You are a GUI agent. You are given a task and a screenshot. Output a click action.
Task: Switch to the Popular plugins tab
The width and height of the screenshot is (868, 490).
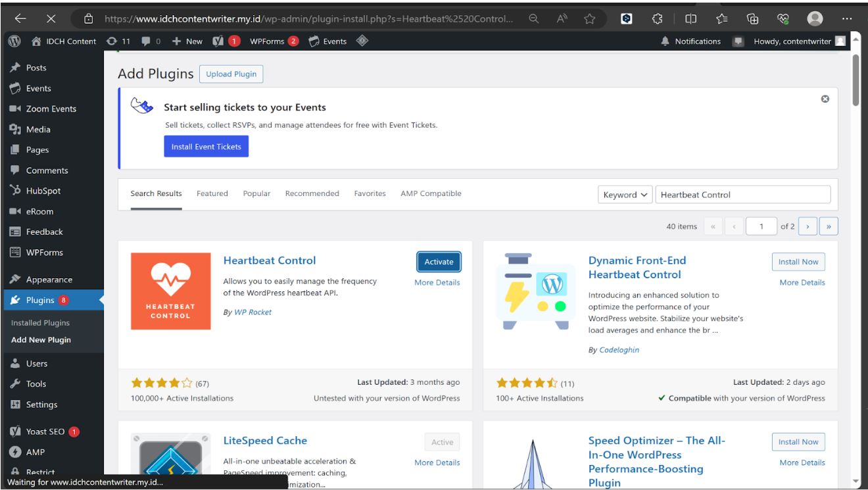[256, 193]
